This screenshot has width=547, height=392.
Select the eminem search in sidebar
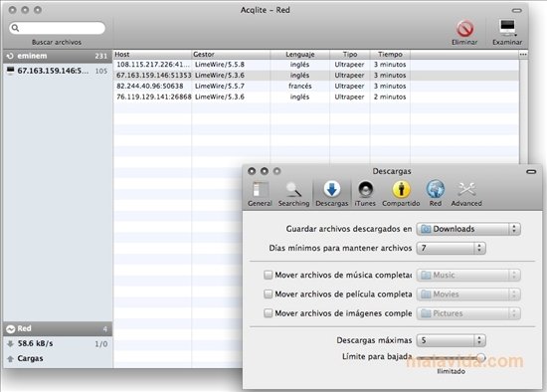[x=58, y=56]
